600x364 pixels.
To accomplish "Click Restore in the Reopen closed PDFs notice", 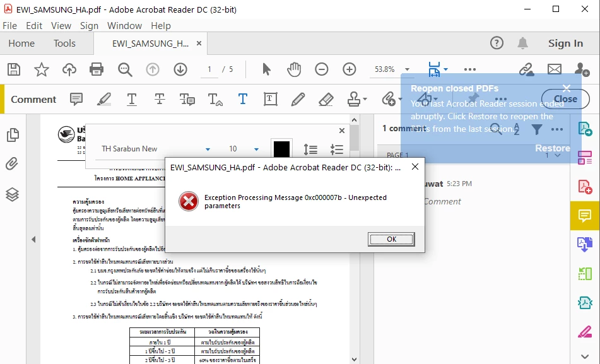I will (553, 148).
